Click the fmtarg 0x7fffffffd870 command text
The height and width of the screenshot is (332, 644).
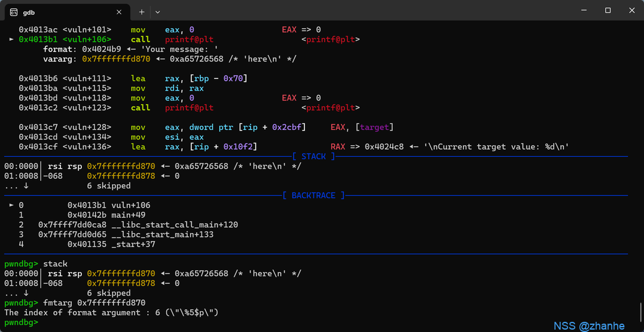click(x=94, y=303)
